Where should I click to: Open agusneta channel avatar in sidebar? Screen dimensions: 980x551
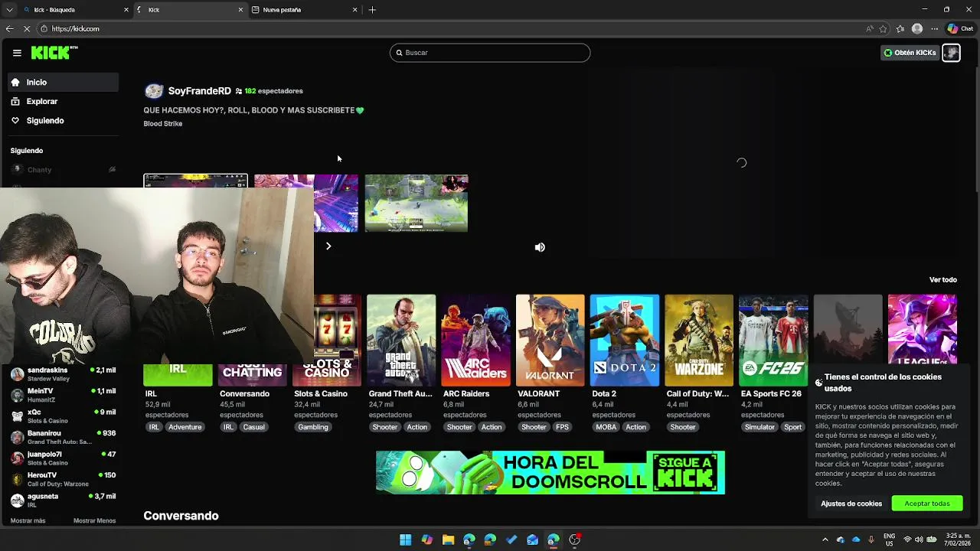[17, 500]
